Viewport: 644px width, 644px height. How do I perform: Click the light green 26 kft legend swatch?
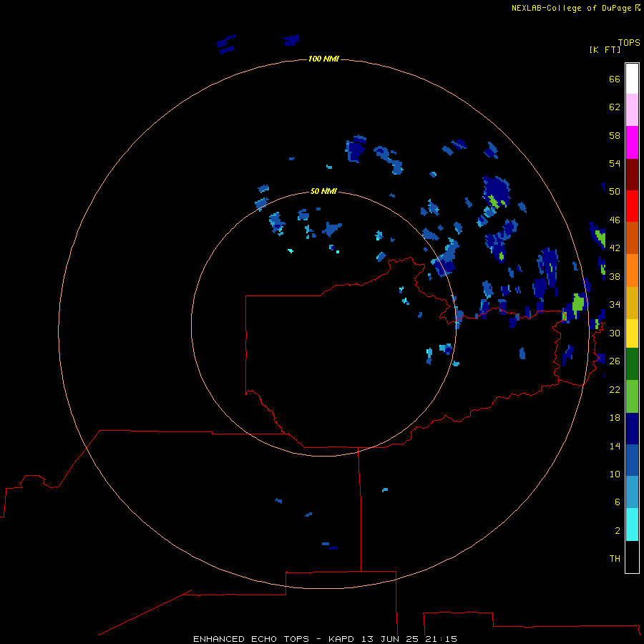tap(632, 396)
